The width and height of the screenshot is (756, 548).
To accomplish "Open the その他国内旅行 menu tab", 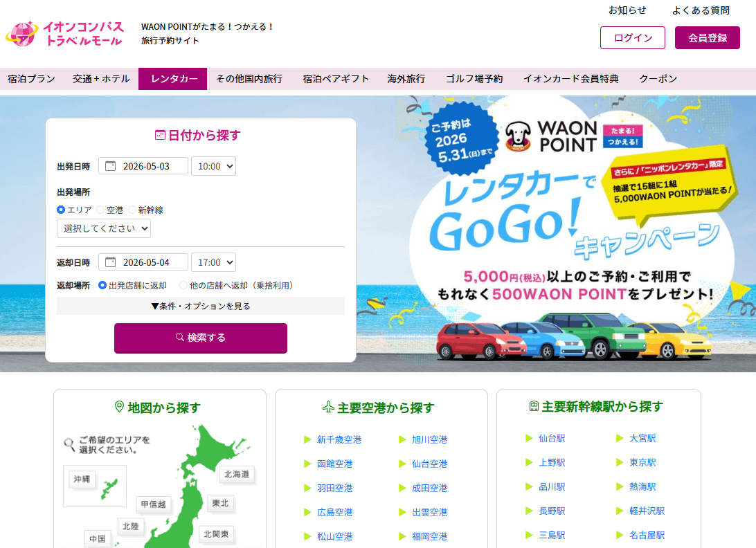I will 249,79.
